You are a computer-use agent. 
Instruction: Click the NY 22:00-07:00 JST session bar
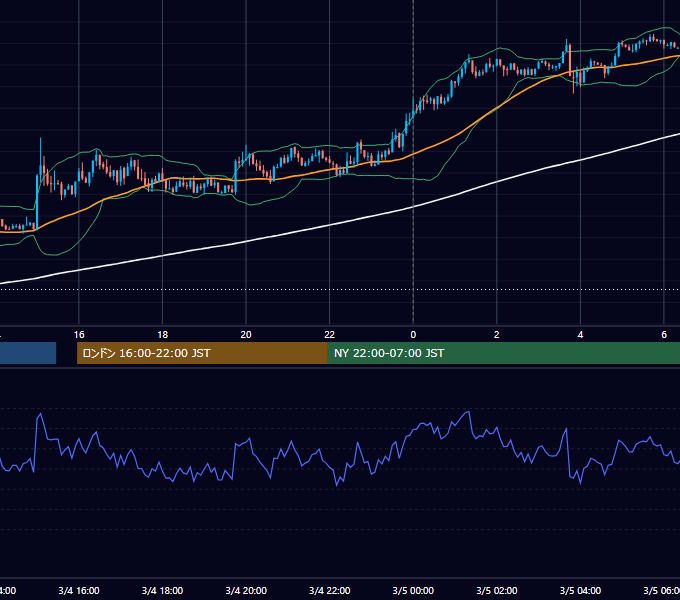[503, 353]
